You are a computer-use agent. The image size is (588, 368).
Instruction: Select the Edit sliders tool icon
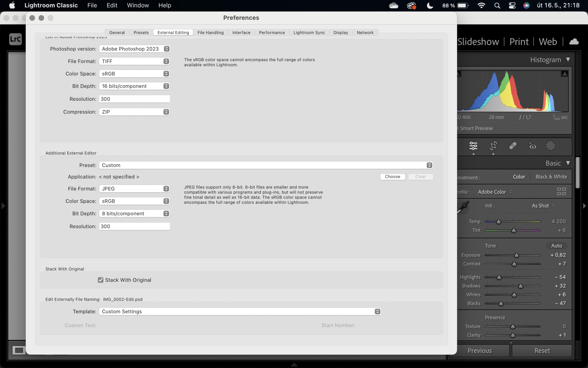473,146
